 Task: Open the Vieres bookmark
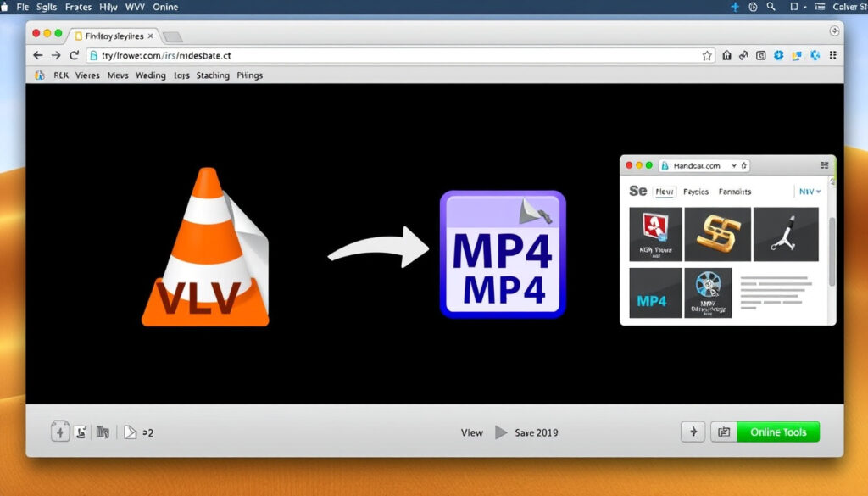click(x=87, y=75)
